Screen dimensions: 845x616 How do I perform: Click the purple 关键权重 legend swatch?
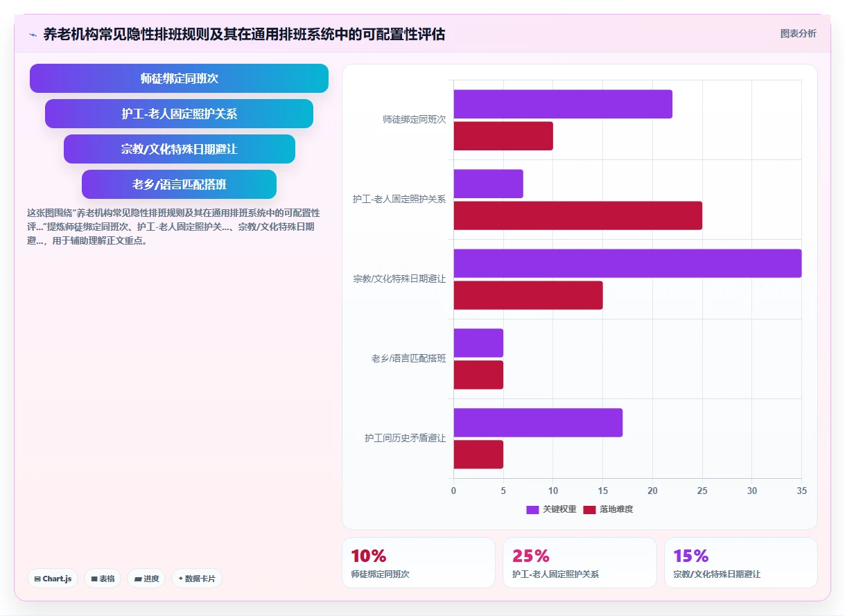(x=532, y=510)
